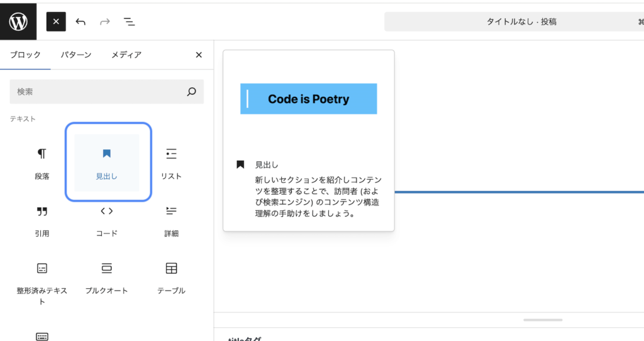This screenshot has height=341, width=644.
Task: Insert a テーブル table block
Action: [x=171, y=278]
